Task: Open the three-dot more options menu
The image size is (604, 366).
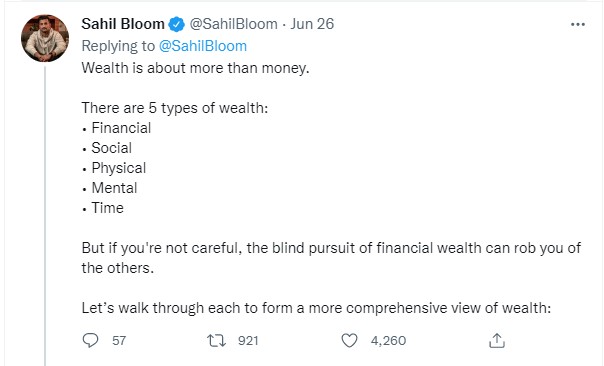Action: pos(578,24)
